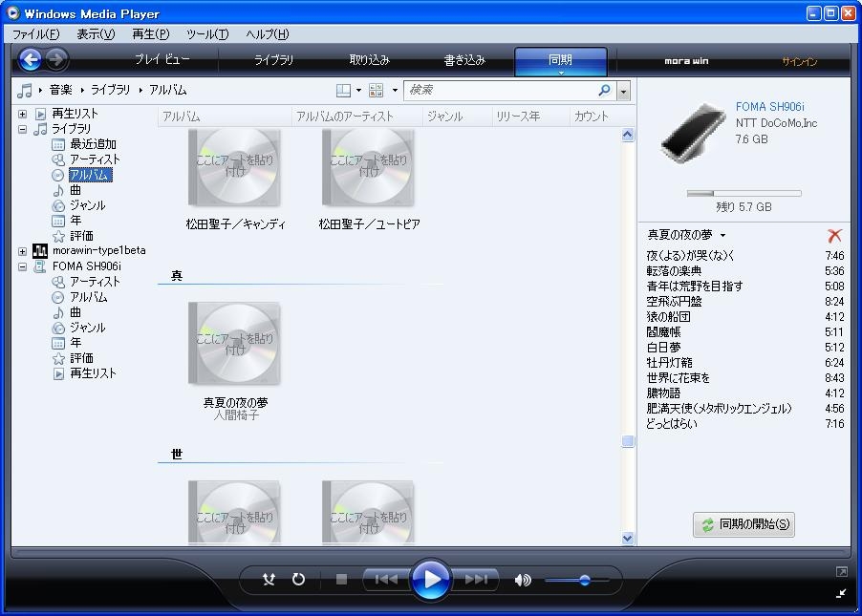862x616 pixels.
Task: Start playback with the Play button
Action: pyautogui.click(x=430, y=579)
